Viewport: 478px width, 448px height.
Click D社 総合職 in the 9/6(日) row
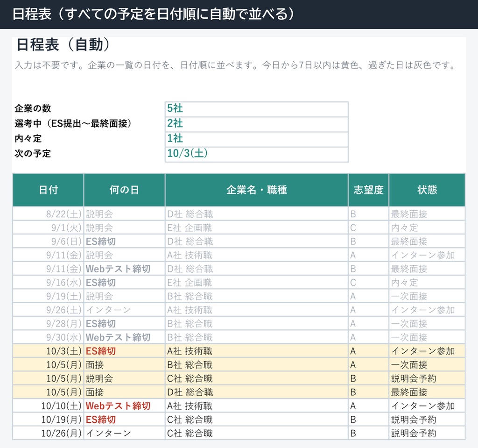pos(190,242)
